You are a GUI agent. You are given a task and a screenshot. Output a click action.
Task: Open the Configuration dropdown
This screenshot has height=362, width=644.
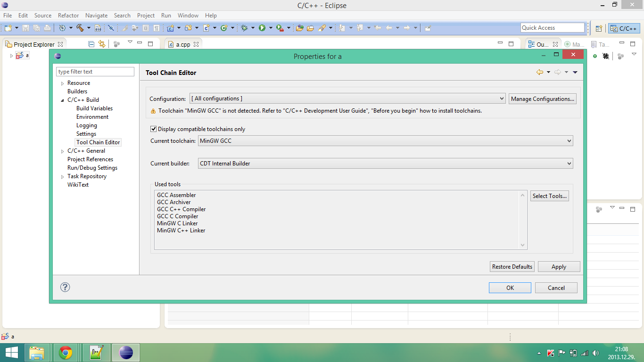tap(347, 99)
